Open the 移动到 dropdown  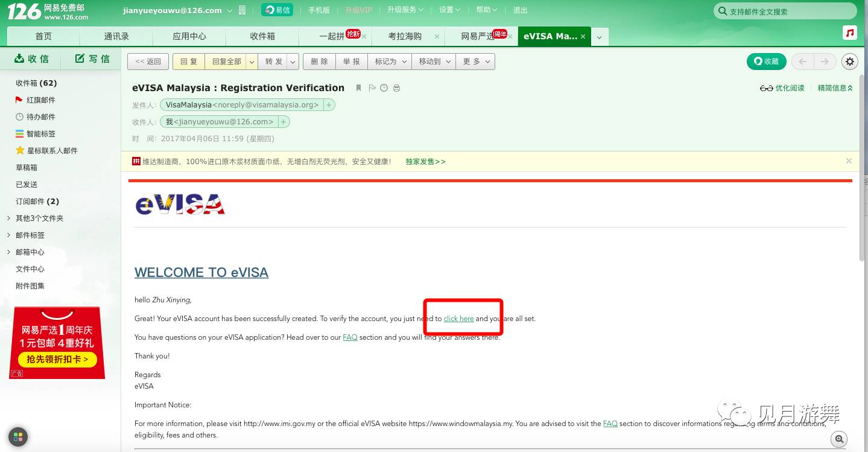pos(434,62)
